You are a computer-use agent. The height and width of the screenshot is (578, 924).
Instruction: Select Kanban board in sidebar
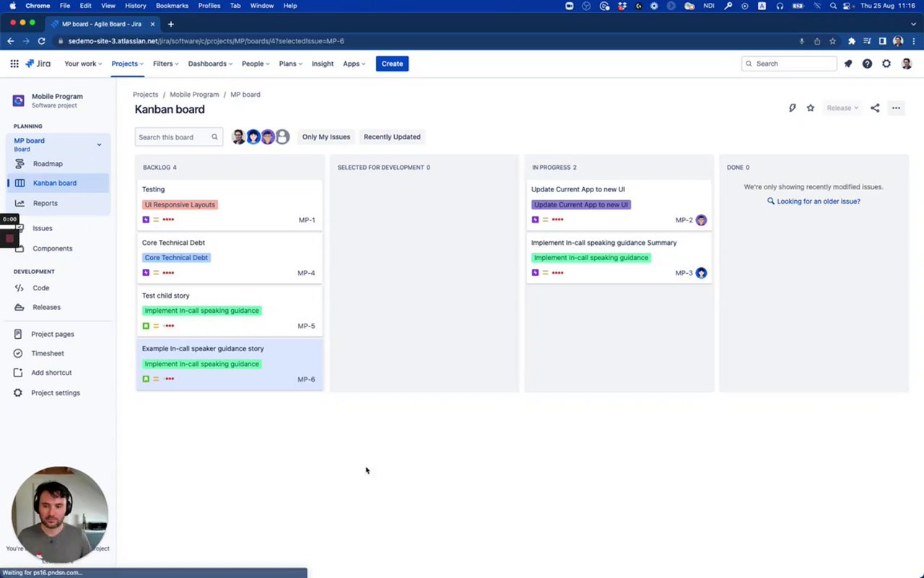point(58,183)
